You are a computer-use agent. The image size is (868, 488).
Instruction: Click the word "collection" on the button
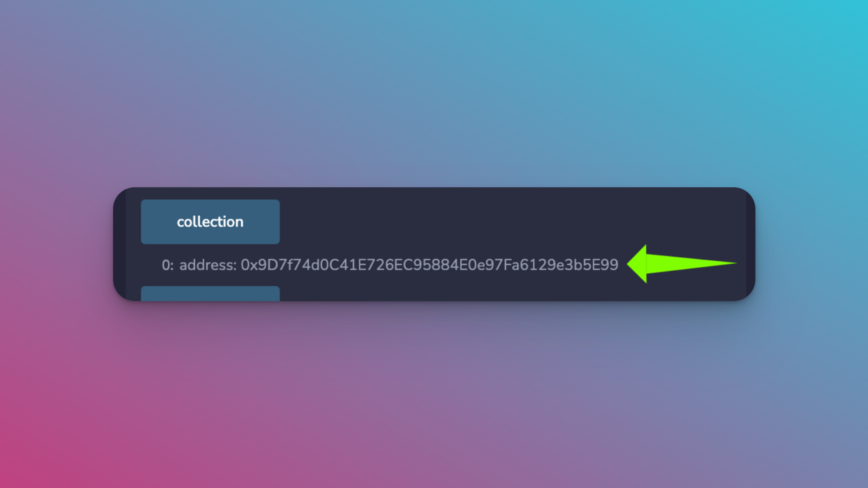pyautogui.click(x=210, y=222)
